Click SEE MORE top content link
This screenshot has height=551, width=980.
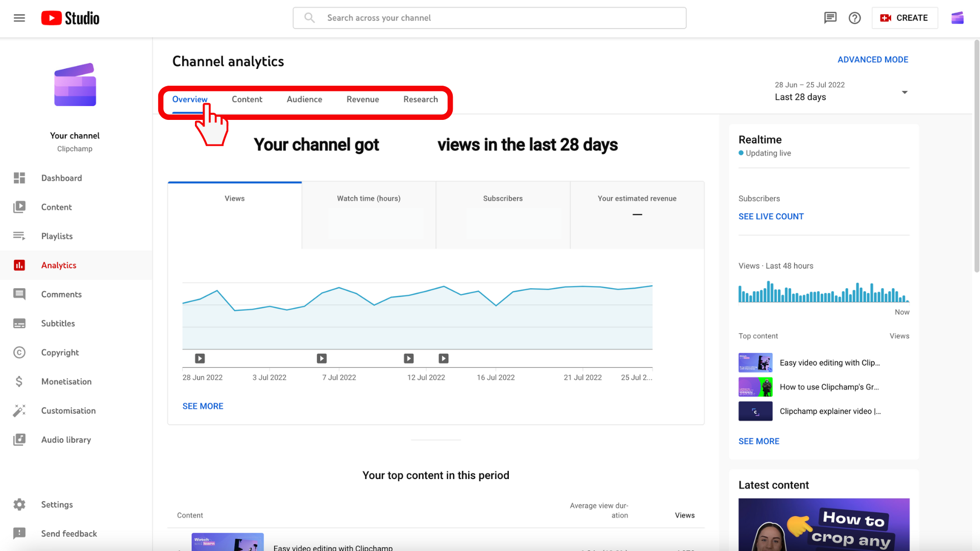pos(758,441)
